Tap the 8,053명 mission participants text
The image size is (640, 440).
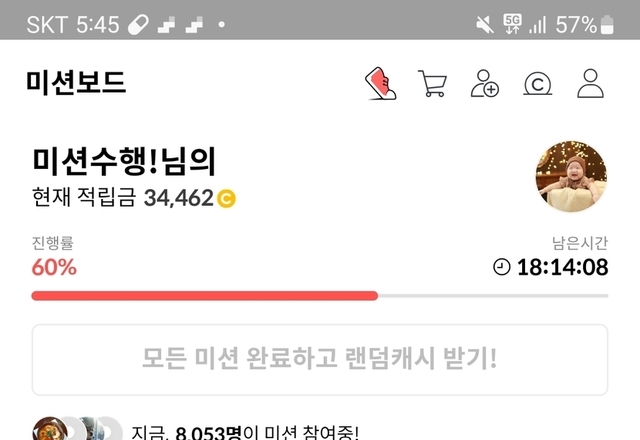(x=209, y=432)
